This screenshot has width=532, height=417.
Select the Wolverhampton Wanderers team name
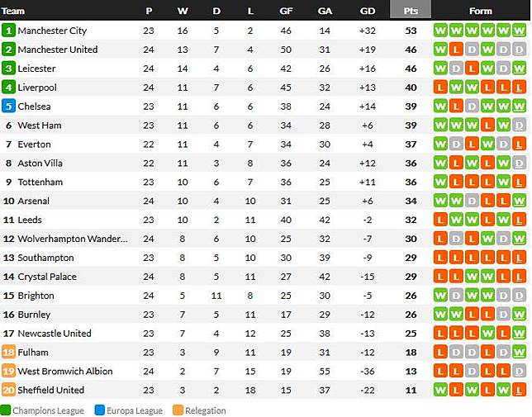click(x=73, y=239)
